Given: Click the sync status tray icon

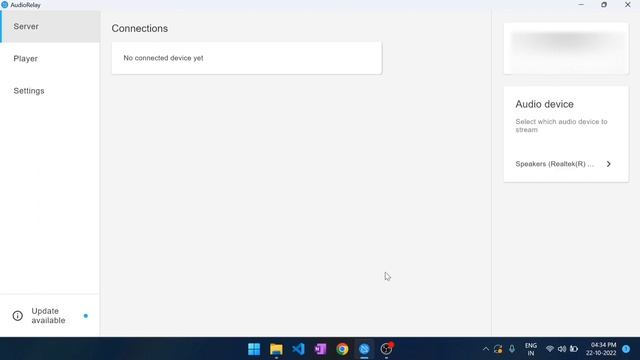Looking at the screenshot, I should [498, 349].
